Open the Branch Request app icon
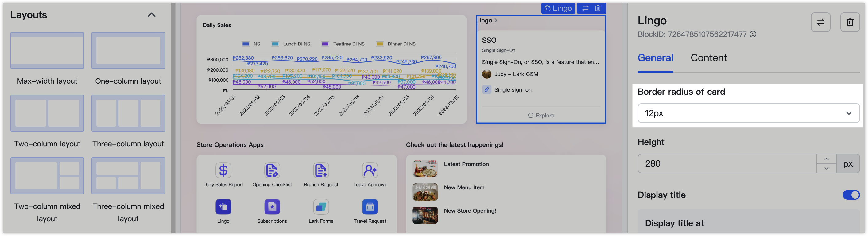Screen dimensions: 868x236 (321, 171)
